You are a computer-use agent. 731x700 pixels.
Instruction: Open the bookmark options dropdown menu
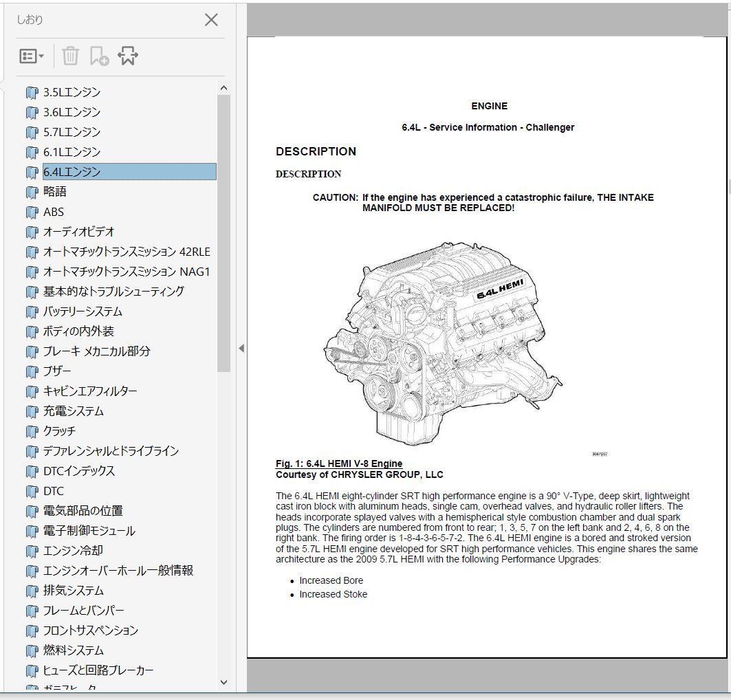coord(31,56)
